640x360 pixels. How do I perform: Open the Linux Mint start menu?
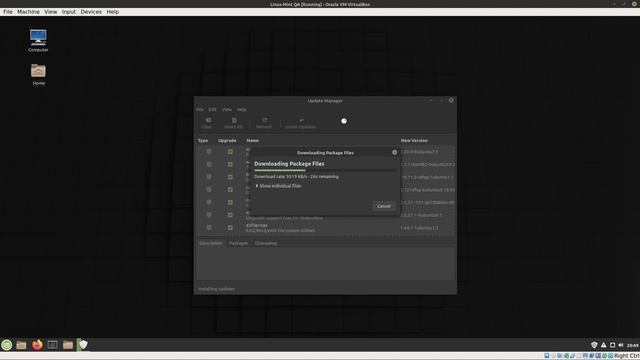click(x=7, y=345)
